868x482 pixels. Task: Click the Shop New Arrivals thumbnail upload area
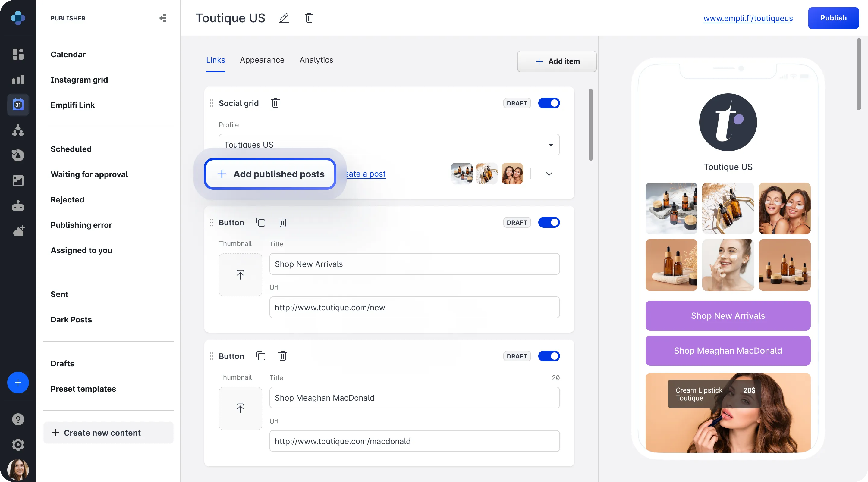click(241, 274)
